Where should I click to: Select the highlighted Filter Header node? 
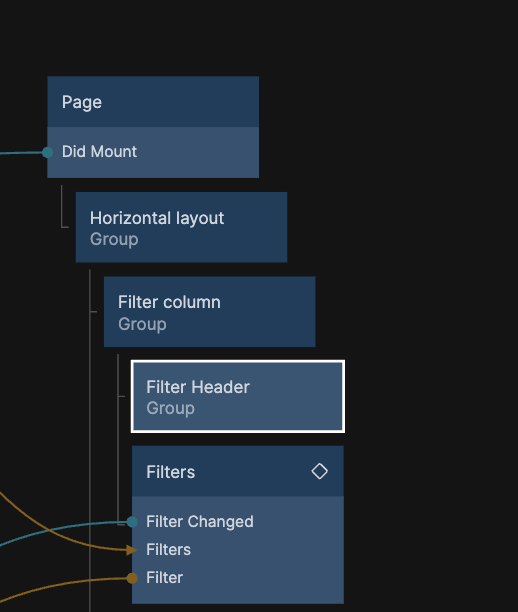tap(238, 397)
